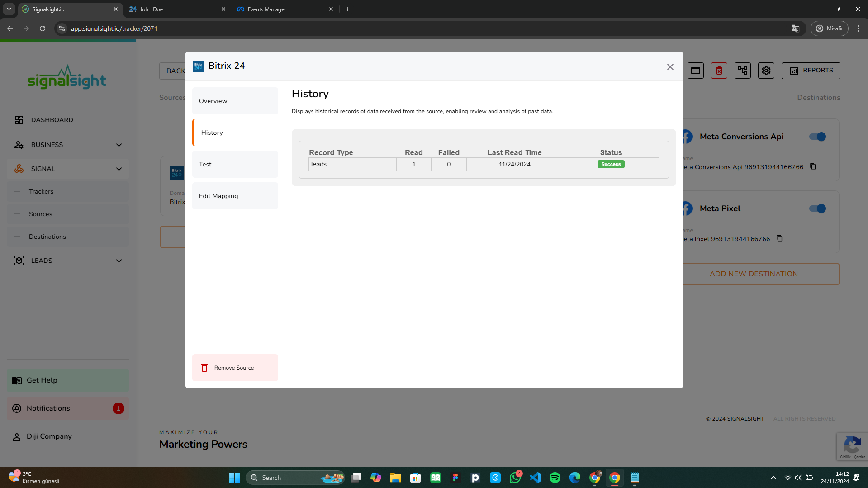Copy the Meta Conversions Api ID
868x488 pixels.
[x=813, y=166]
